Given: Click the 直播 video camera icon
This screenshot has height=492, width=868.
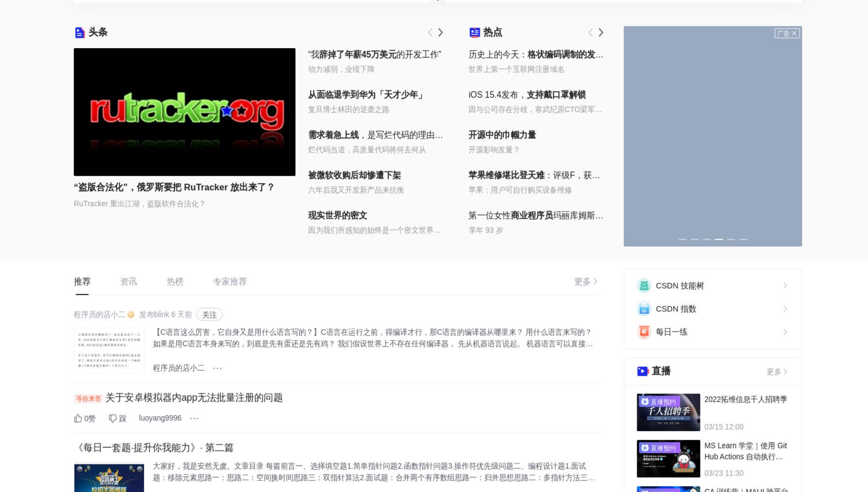Looking at the screenshot, I should tap(643, 371).
